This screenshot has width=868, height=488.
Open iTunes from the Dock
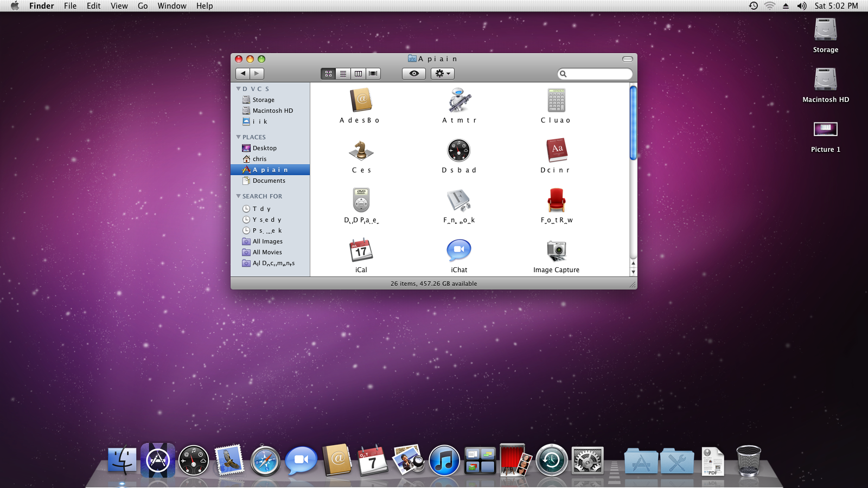[444, 461]
